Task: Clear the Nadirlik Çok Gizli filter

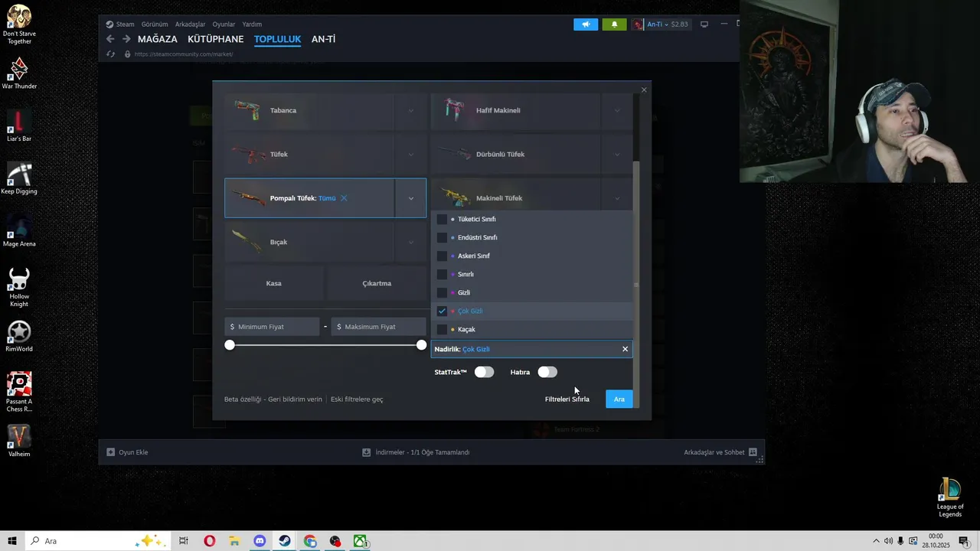Action: point(625,349)
